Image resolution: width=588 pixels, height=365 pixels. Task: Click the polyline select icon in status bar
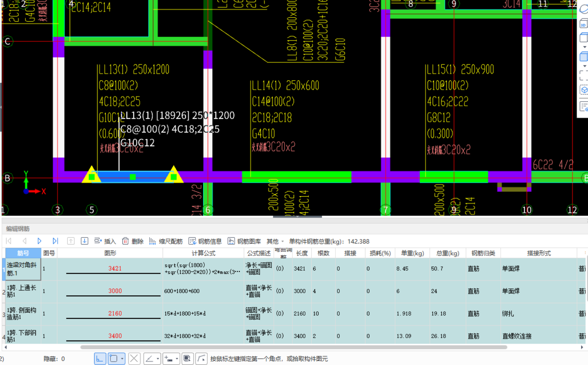pyautogui.click(x=201, y=359)
